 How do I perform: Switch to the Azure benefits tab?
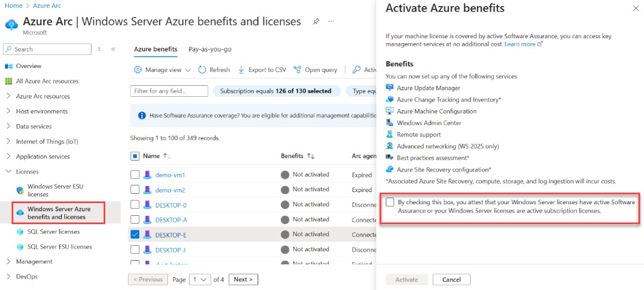156,49
